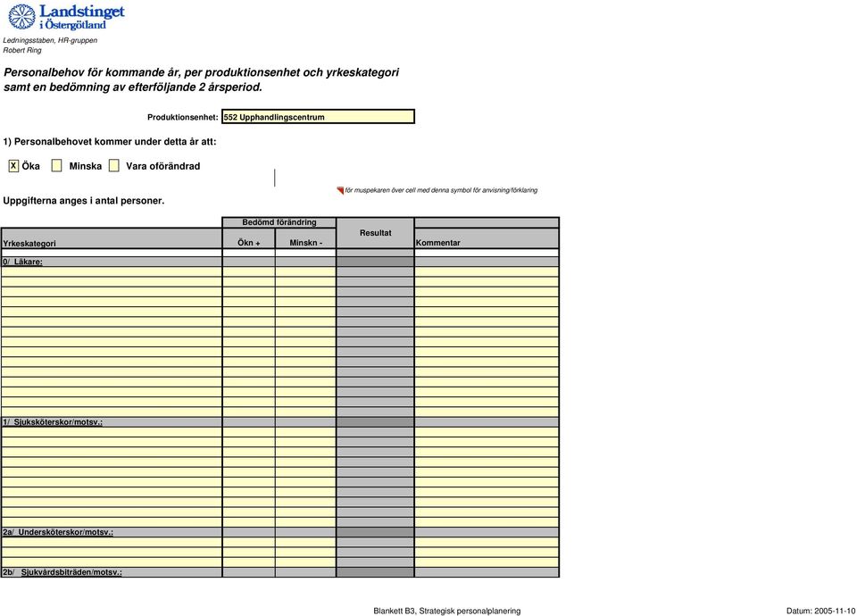Select the 2a/ Undersköterskor/motsv. section row
Image resolution: width=857 pixels, height=616 pixels.
[279, 532]
